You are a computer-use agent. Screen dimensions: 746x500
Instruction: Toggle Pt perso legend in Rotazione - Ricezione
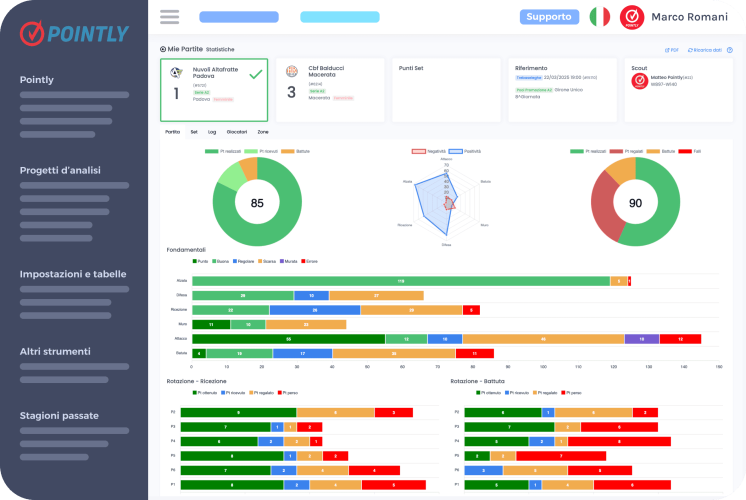pos(288,393)
